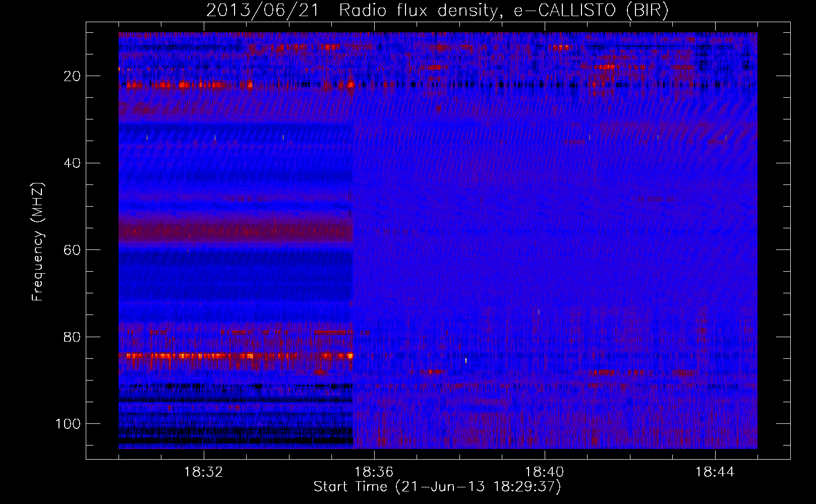
Task: Select the y-axis tick label 80
Action: 73,337
